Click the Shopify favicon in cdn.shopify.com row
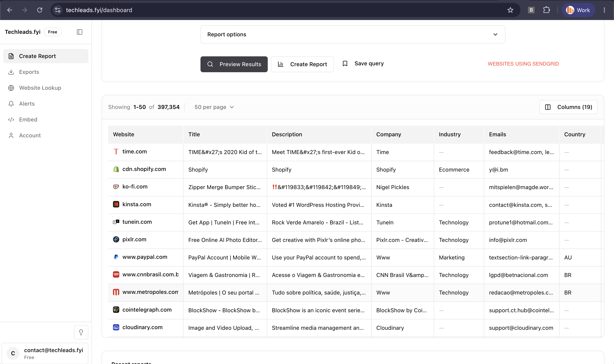This screenshot has height=364, width=614. (x=116, y=169)
